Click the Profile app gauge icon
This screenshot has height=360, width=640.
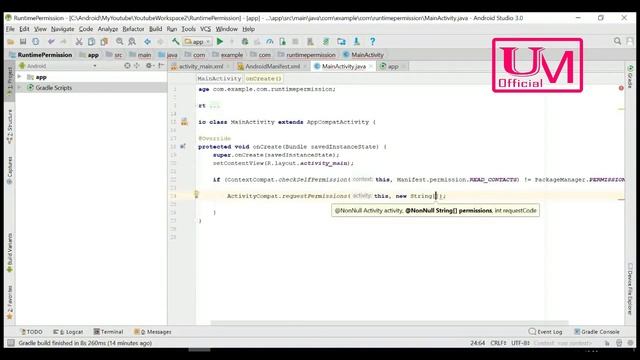270,42
